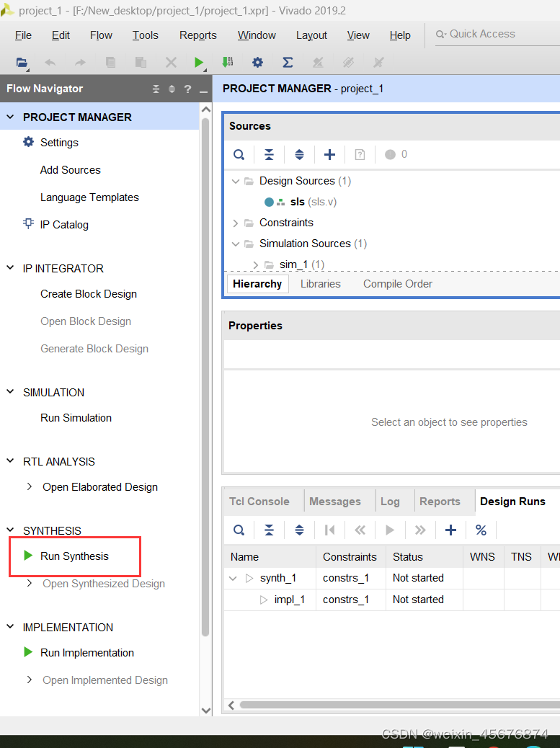Screen dimensions: 560x748
Task: Click Run Implementation
Action: (86, 653)
